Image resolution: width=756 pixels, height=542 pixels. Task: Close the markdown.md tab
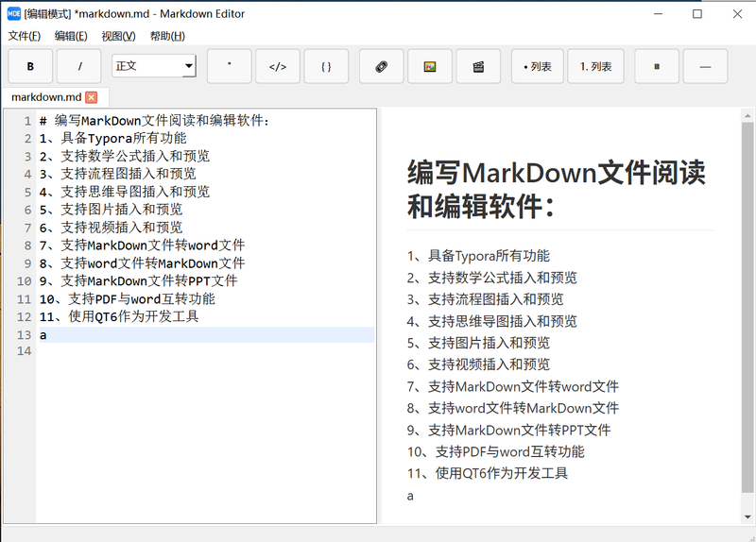92,97
